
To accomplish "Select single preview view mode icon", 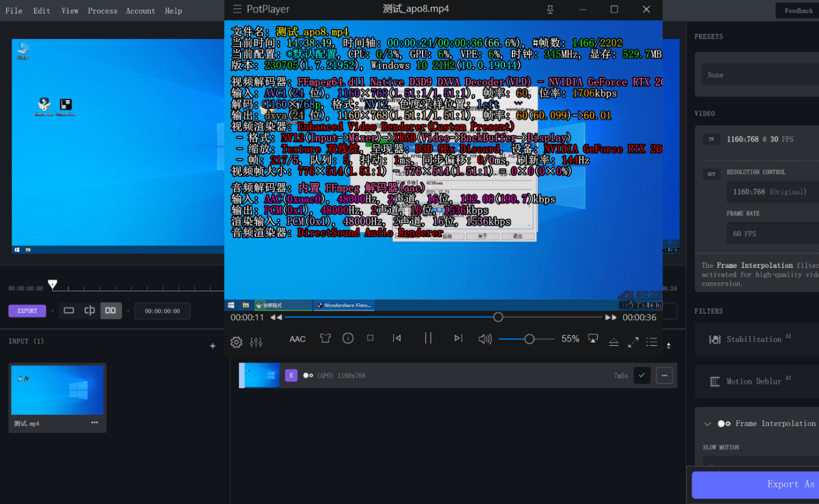I will coord(69,311).
